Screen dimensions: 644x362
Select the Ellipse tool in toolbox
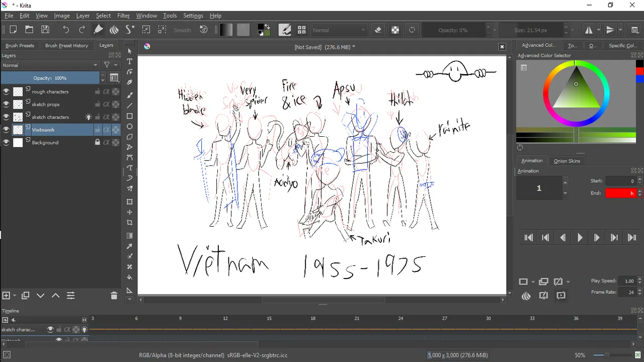point(129,127)
